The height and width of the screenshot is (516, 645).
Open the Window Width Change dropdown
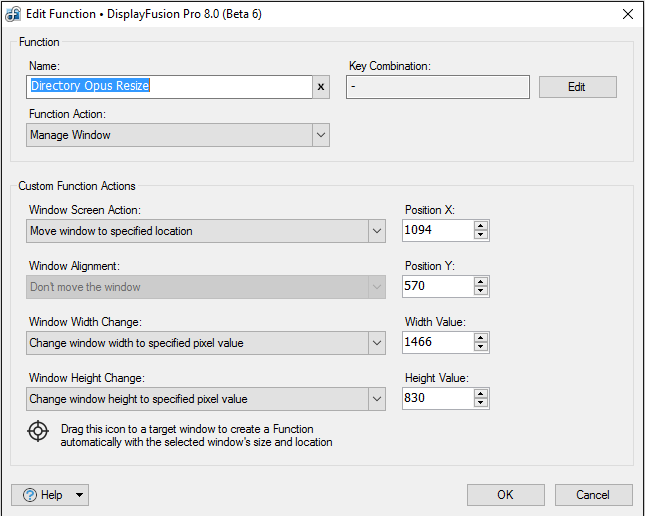(x=376, y=343)
